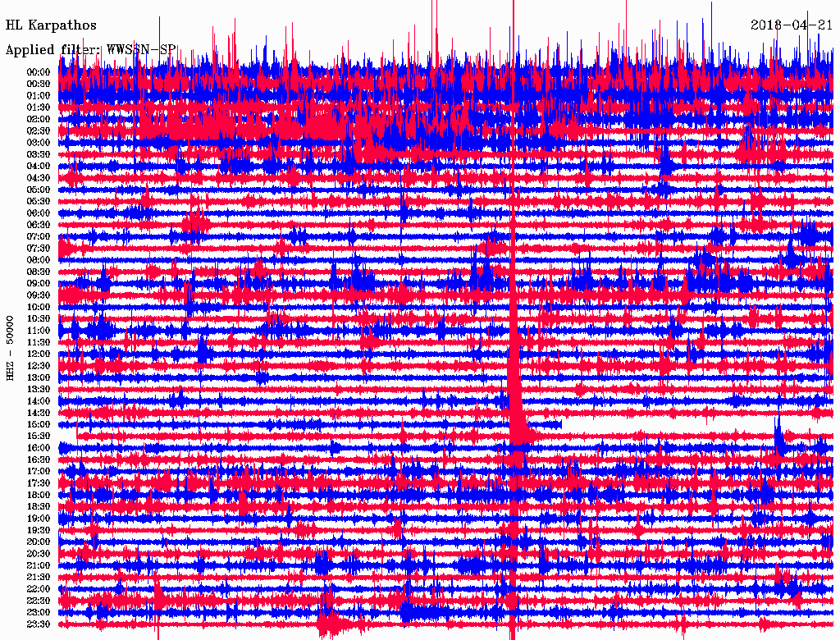Select the 03:30 time label
Image resolution: width=840 pixels, height=640 pixels.
[38, 154]
